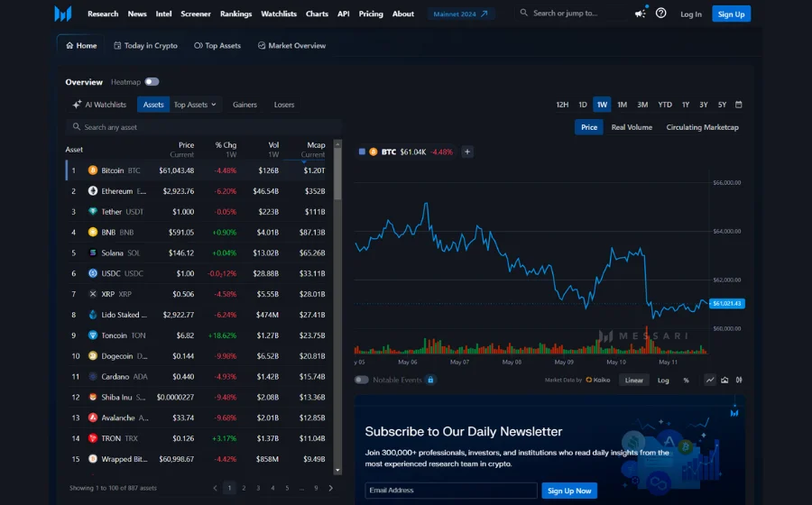Switch to the Gainers tab
This screenshot has width=812, height=505.
tap(245, 105)
